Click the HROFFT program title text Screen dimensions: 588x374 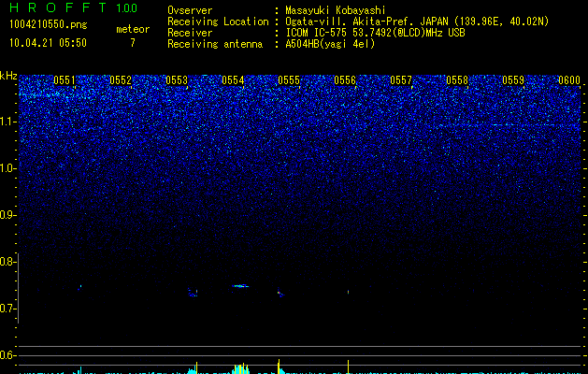pos(58,7)
